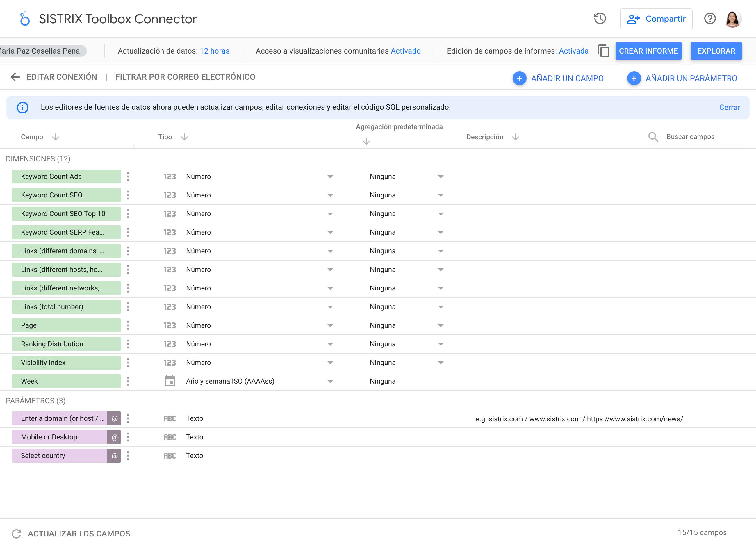Open type dropdown for Week field
The image size is (756, 549).
coord(330,381)
